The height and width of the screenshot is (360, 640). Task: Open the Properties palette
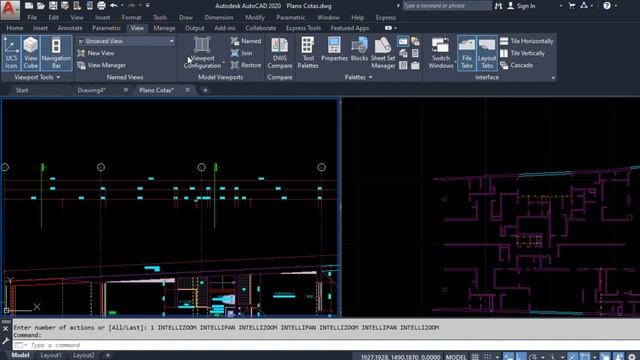click(334, 50)
